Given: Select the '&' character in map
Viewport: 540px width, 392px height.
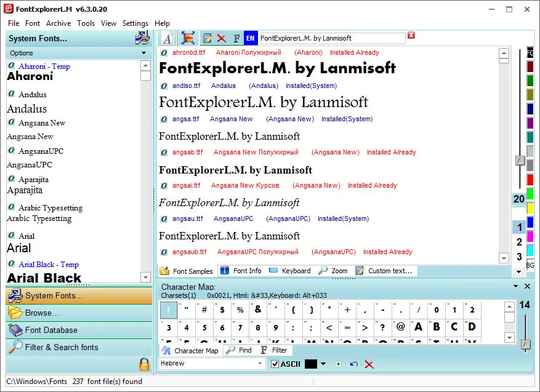Looking at the screenshot, I should [258, 310].
